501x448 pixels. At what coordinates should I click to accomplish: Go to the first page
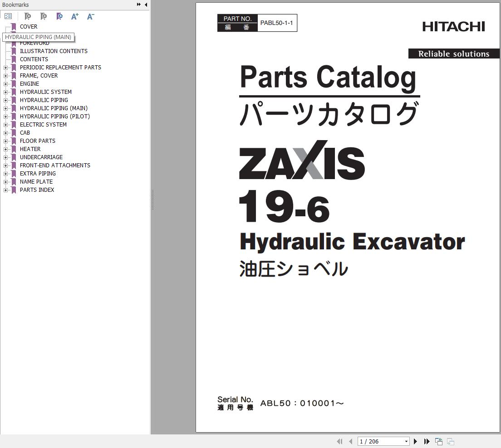339,441
